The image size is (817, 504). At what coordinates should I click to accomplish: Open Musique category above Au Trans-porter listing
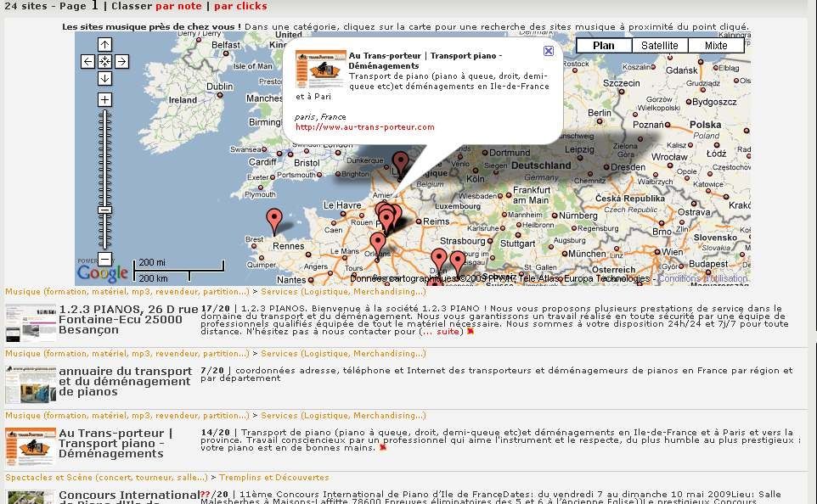[x=127, y=416]
